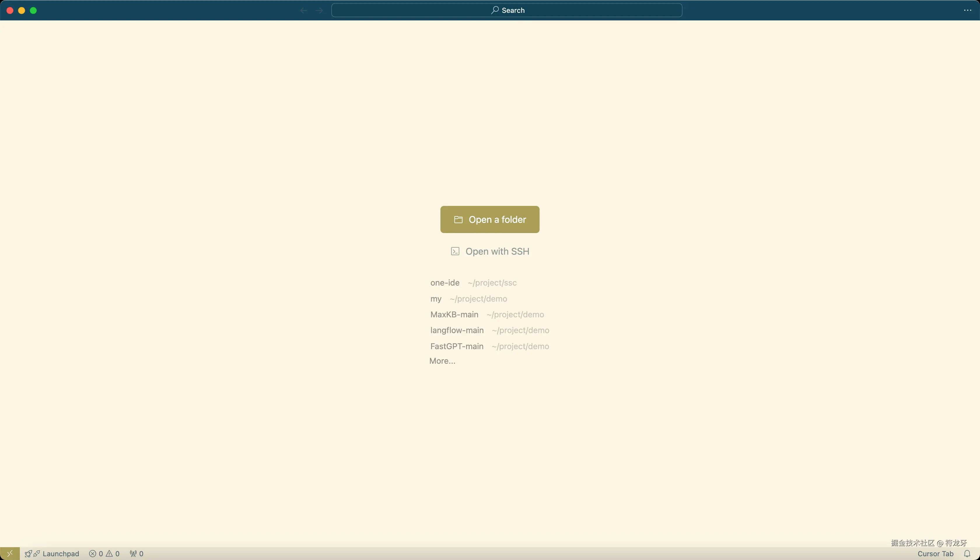Expand recent list with More...
The width and height of the screenshot is (980, 560).
point(442,361)
